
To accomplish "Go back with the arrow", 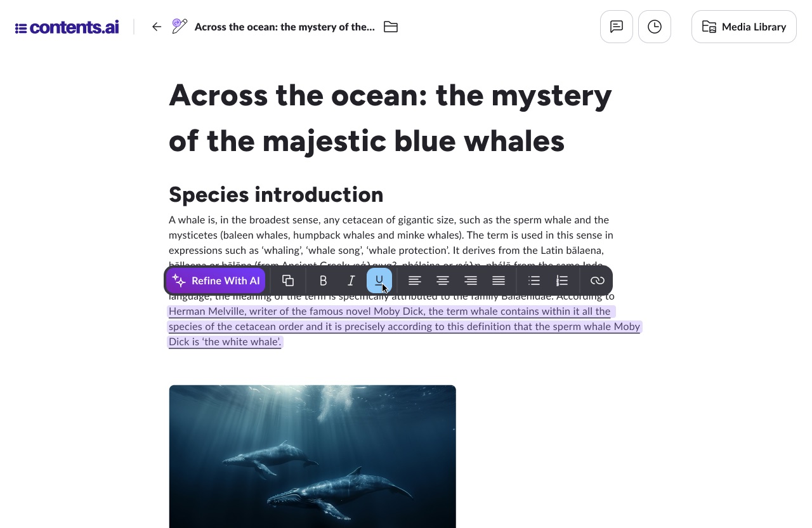I will (x=157, y=27).
